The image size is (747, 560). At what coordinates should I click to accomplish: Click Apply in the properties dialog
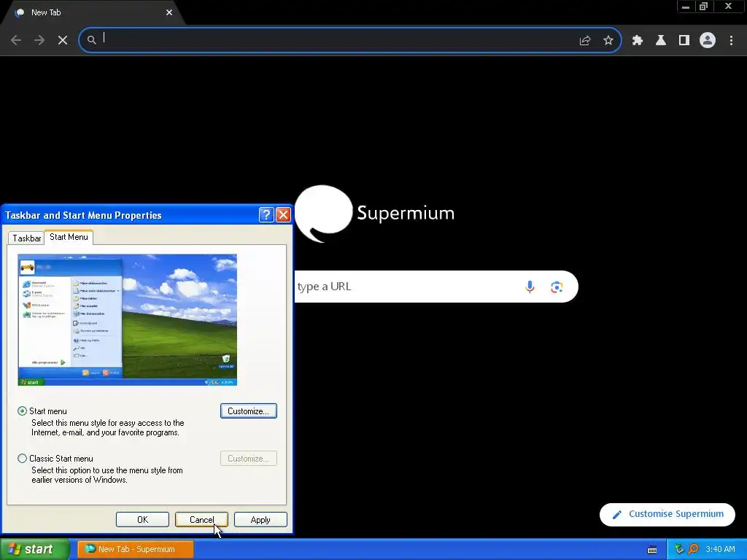[260, 519]
